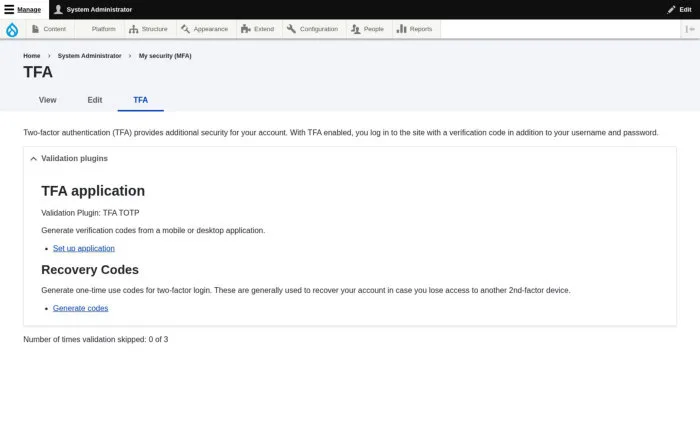Go to the Home breadcrumb

32,56
